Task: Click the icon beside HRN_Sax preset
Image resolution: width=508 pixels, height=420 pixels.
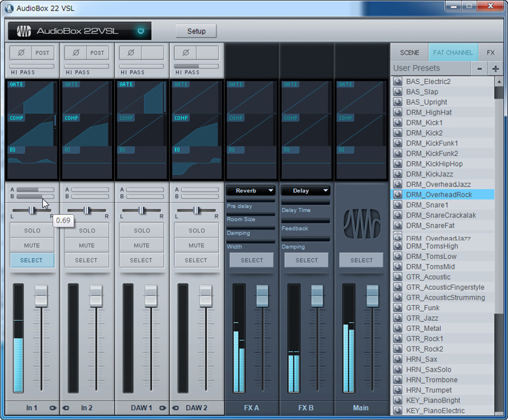Action: pos(397,359)
